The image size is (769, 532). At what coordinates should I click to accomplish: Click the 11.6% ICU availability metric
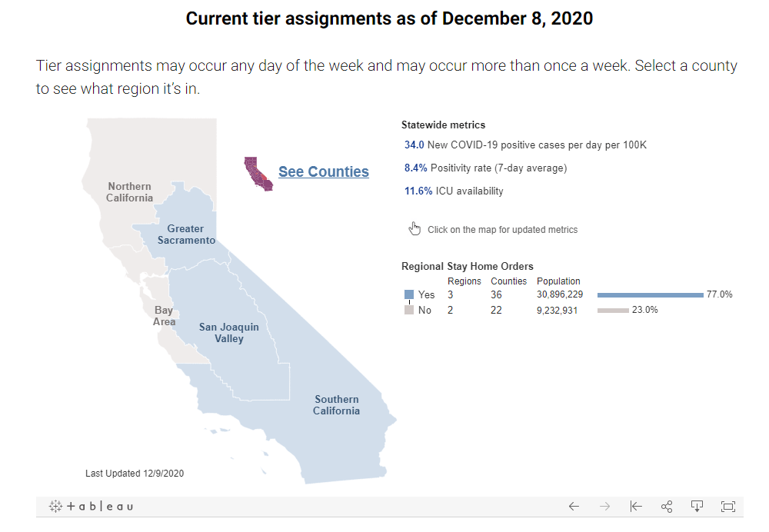[418, 191]
